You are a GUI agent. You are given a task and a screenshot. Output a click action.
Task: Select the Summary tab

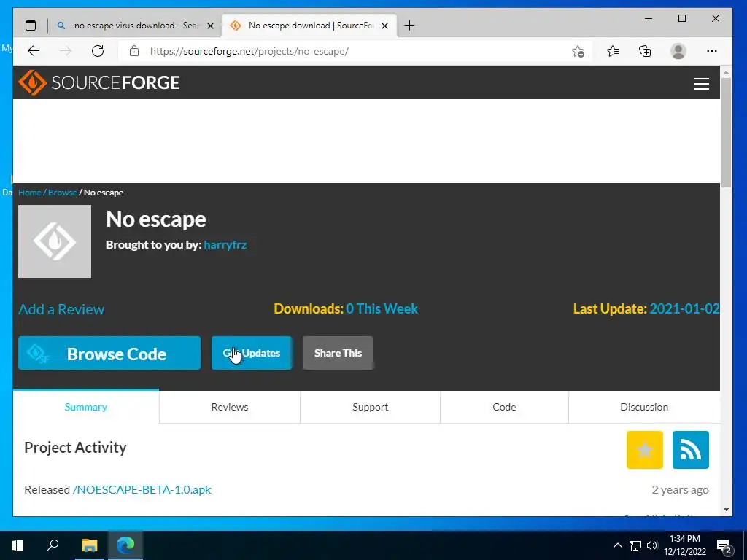point(86,407)
